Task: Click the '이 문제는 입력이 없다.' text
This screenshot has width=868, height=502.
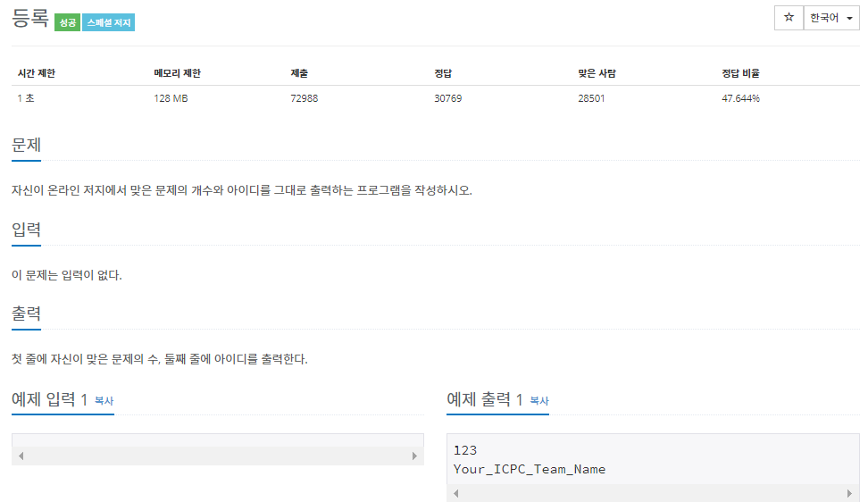Action: (x=66, y=275)
